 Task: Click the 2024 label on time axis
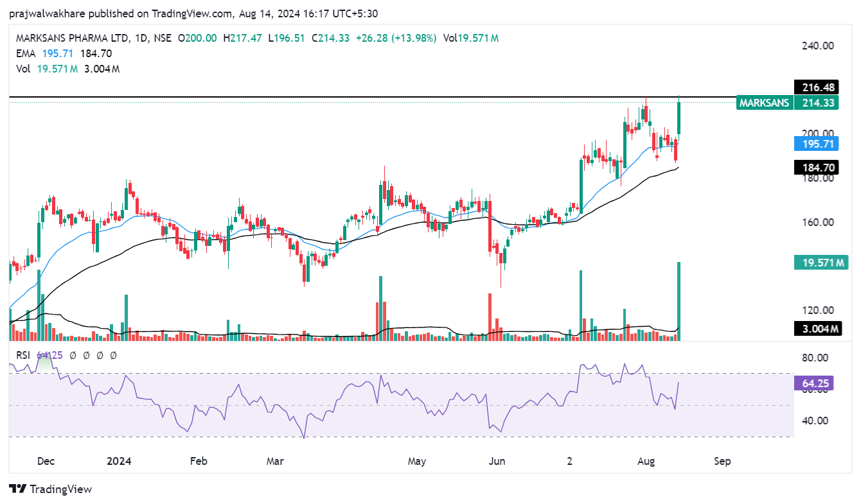[x=119, y=461]
